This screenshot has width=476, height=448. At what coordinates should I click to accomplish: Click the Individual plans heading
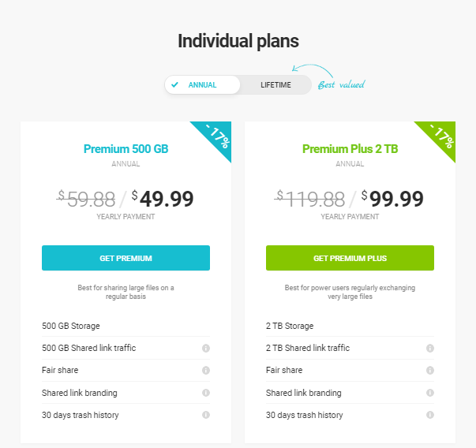click(238, 41)
